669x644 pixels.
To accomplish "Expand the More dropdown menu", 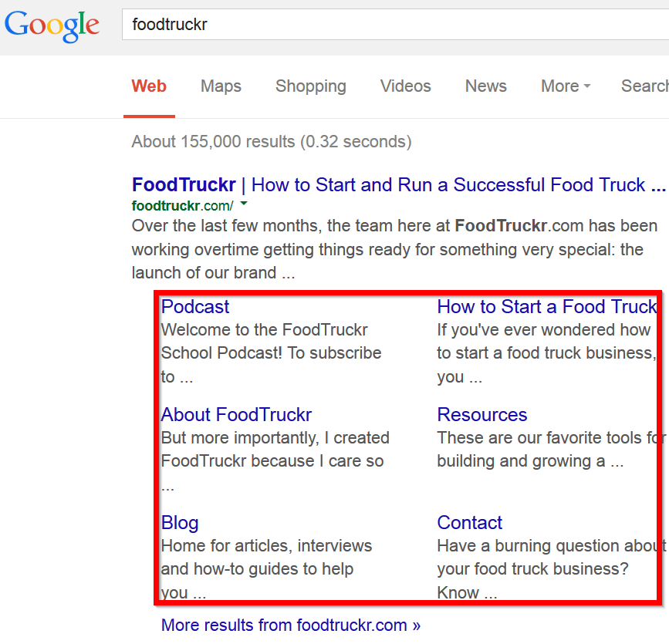I will coord(566,86).
